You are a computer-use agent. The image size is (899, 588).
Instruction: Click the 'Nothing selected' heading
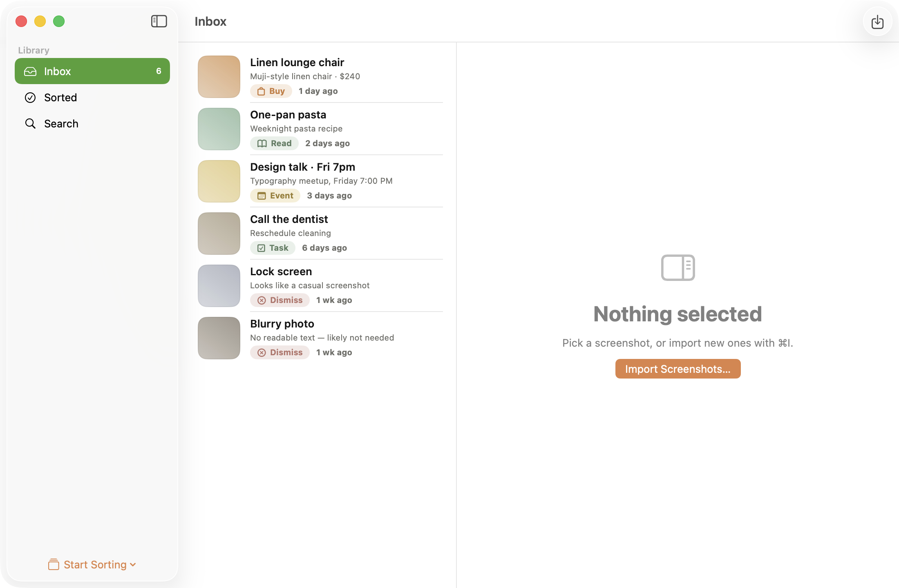point(678,314)
